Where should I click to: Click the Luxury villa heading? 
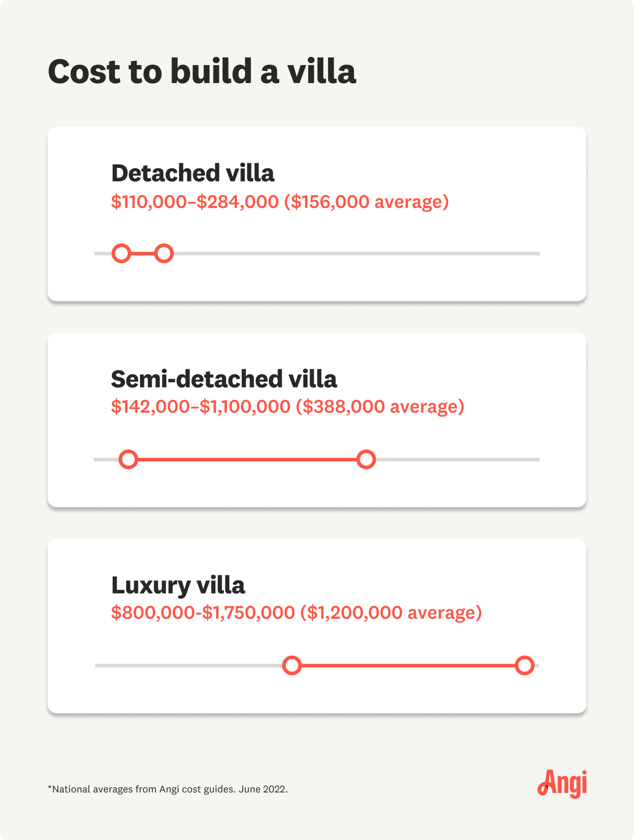click(178, 586)
